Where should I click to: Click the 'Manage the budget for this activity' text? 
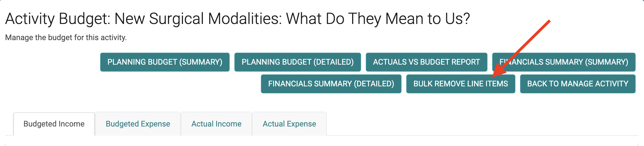(x=66, y=37)
